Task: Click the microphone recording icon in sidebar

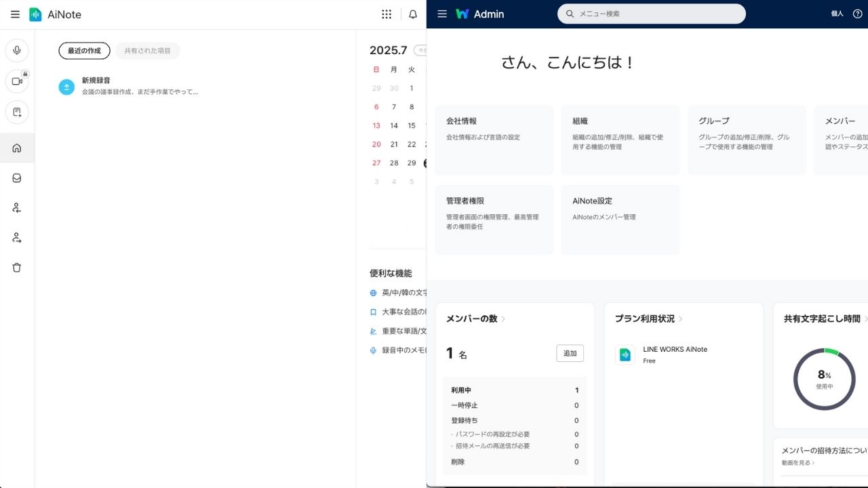Action: (17, 51)
